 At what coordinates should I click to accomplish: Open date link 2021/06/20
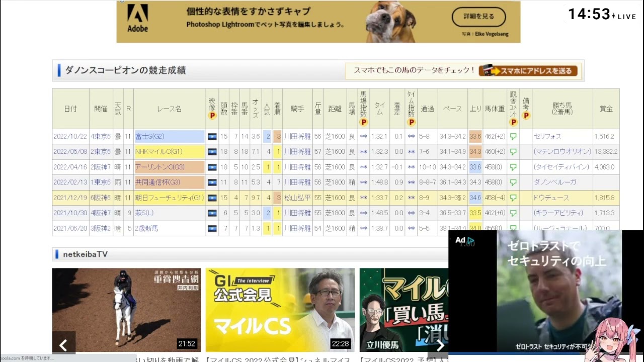pos(70,228)
